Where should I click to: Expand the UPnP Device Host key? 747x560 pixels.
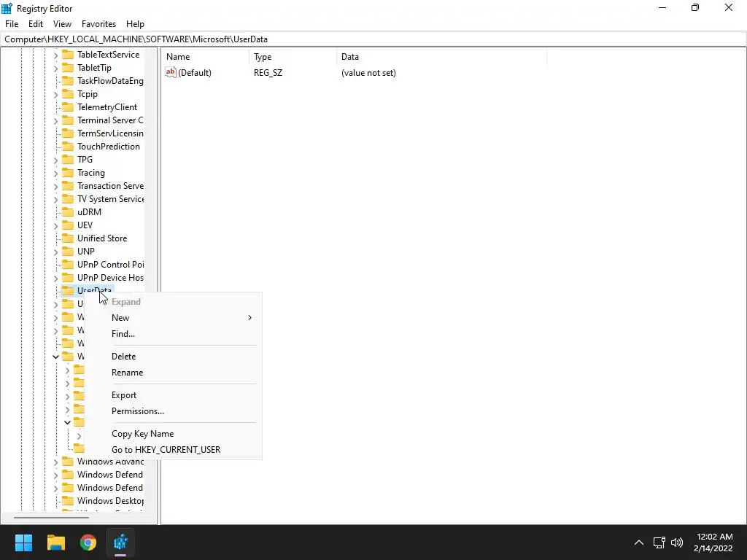click(55, 278)
